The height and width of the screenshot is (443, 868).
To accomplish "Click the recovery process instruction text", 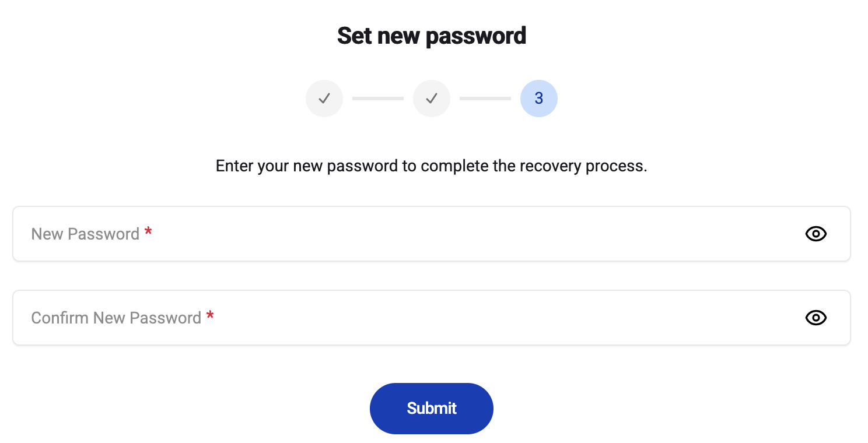I will click(x=432, y=166).
